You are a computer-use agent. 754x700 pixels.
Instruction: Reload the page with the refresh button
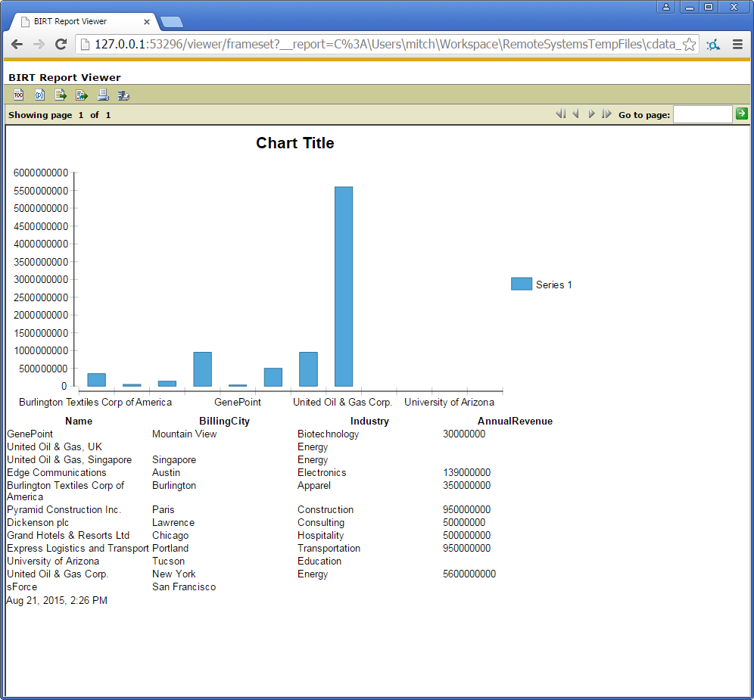(x=61, y=45)
